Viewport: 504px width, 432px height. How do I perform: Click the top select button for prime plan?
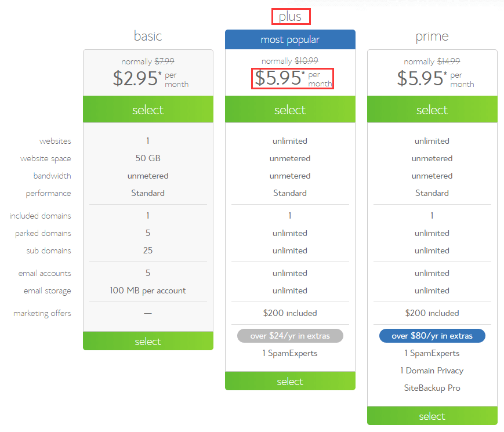coord(432,109)
